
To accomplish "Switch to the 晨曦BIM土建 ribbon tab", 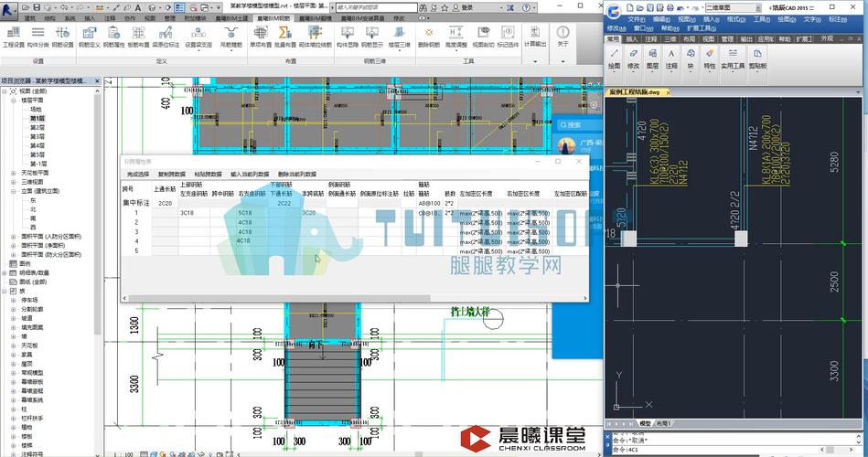I will pos(231,18).
